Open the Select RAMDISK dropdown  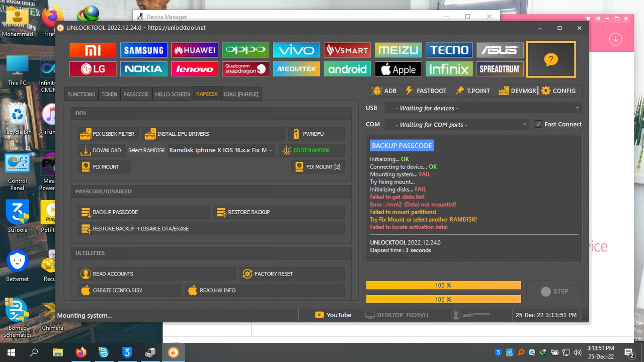coord(220,150)
